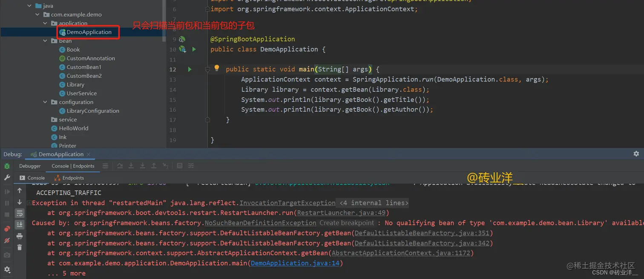644x279 pixels.
Task: Toggle Soft-Wrap in console
Action: pyautogui.click(x=20, y=213)
